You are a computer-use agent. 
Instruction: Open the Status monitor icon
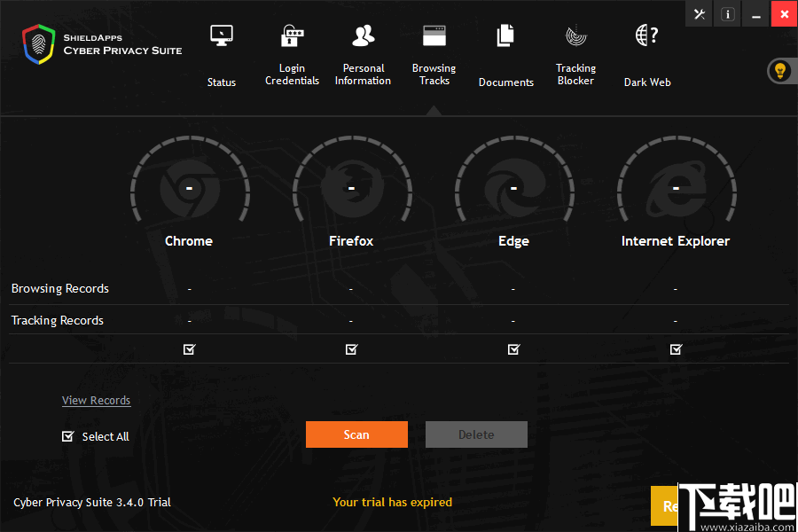coord(222,35)
